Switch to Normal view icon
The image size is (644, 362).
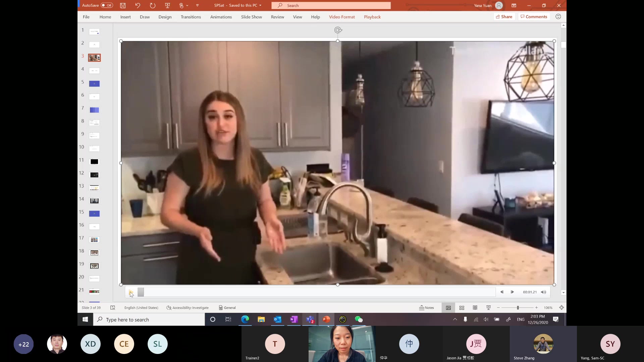click(448, 308)
